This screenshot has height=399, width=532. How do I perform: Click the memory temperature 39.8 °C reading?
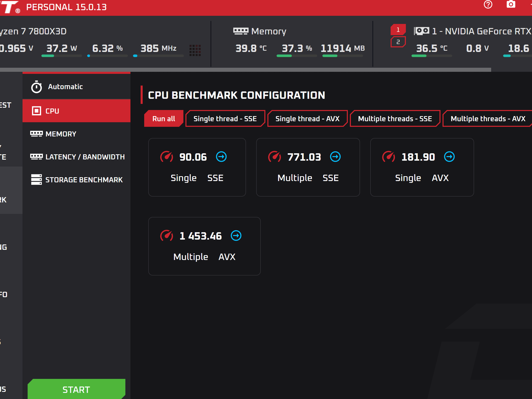tap(251, 48)
